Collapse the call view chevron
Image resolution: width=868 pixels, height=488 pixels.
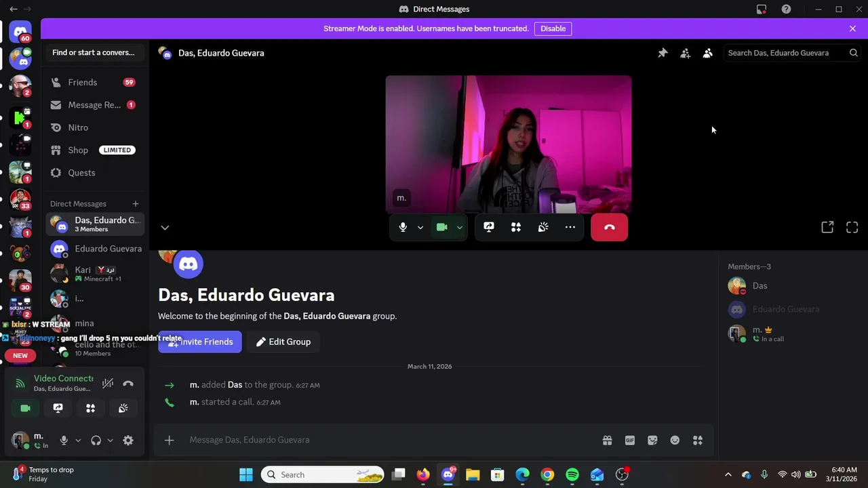click(x=165, y=228)
